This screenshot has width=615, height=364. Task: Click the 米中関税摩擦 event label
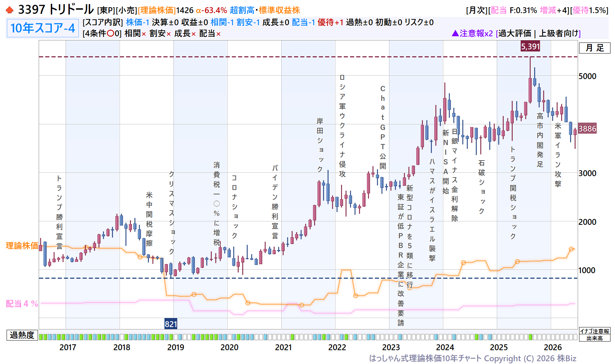click(149, 219)
